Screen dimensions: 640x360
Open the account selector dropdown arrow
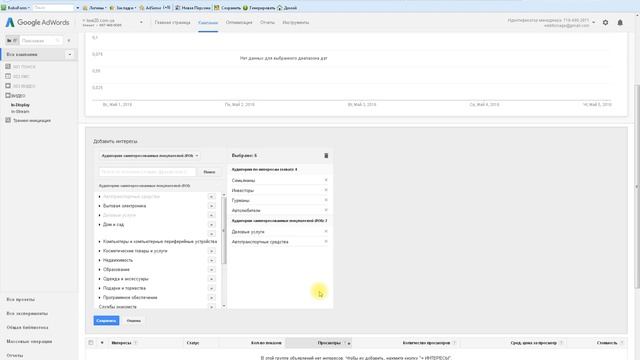click(x=141, y=22)
